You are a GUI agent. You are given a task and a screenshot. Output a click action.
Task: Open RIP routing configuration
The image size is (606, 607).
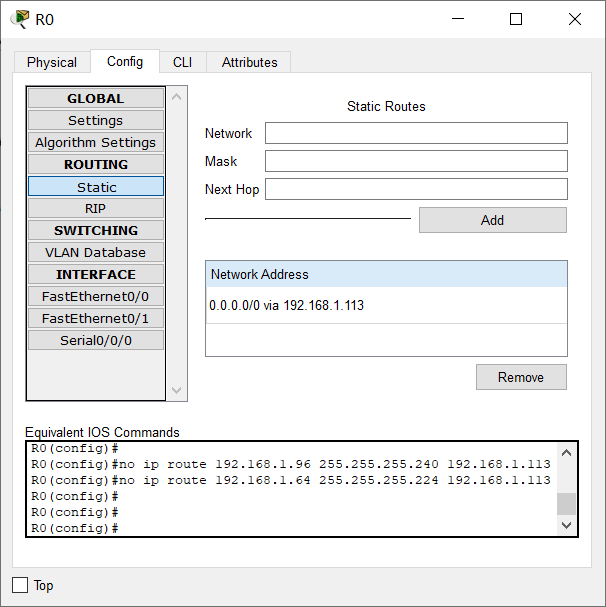(x=96, y=208)
